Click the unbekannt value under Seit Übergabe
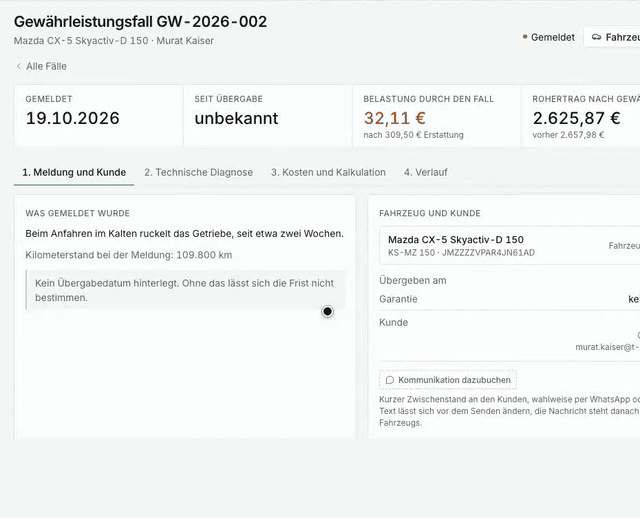Screen dimensions: 640x518 tap(236, 118)
